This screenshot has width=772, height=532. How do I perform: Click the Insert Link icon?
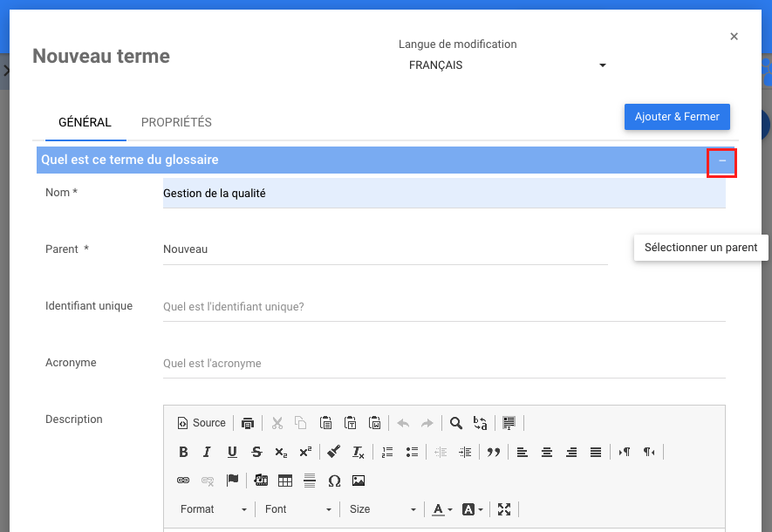tap(183, 481)
